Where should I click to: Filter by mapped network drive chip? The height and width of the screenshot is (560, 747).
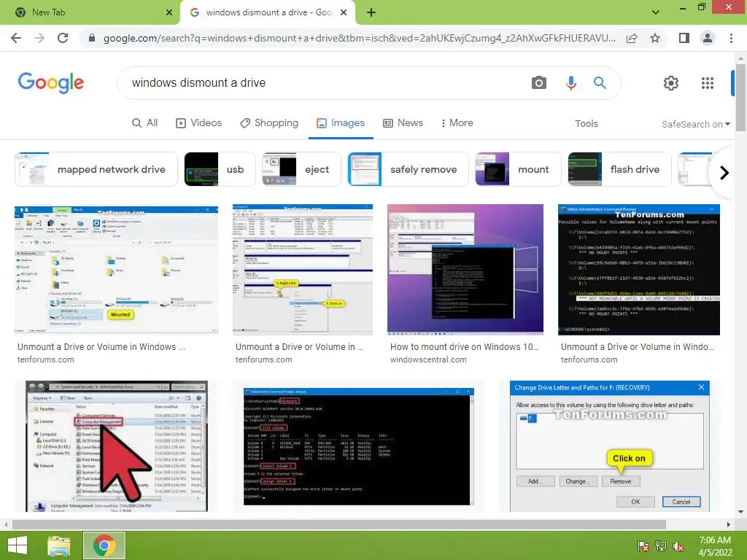point(96,169)
